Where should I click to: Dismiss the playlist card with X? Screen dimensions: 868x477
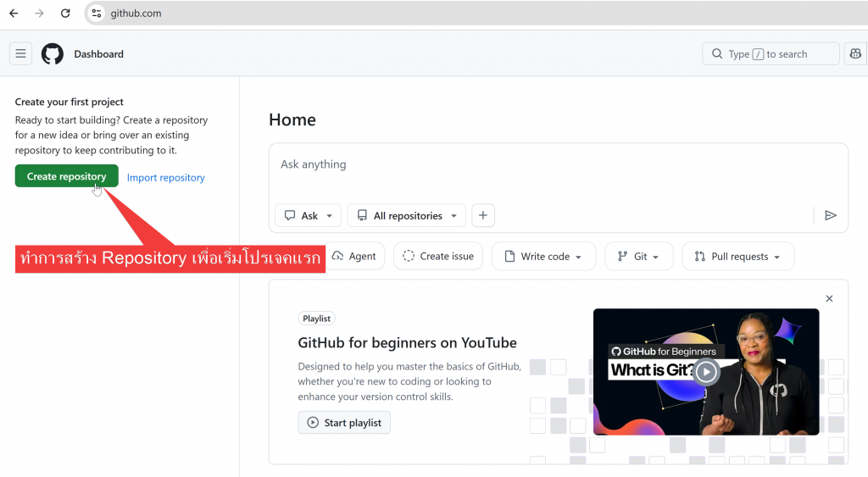pyautogui.click(x=829, y=298)
